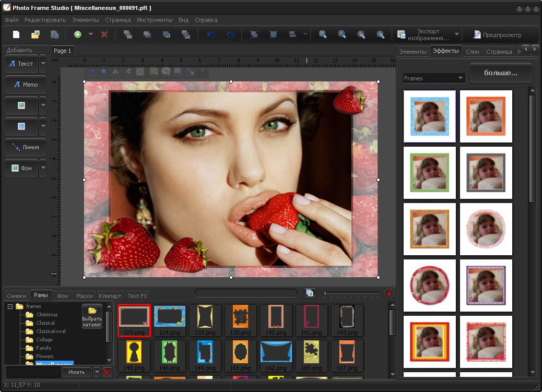542x392 pixels.
Task: Add a shape element from left panel
Action: coord(21,126)
